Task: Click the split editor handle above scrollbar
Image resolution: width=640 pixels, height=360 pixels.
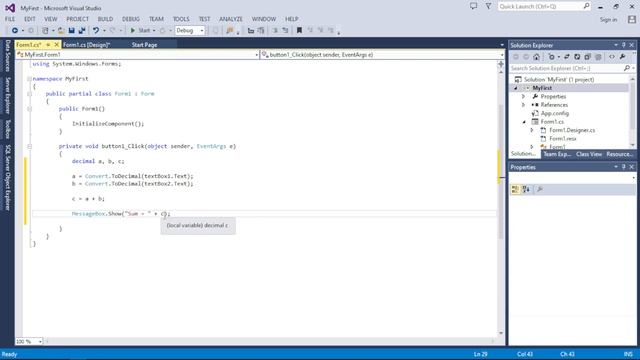Action: click(501, 64)
